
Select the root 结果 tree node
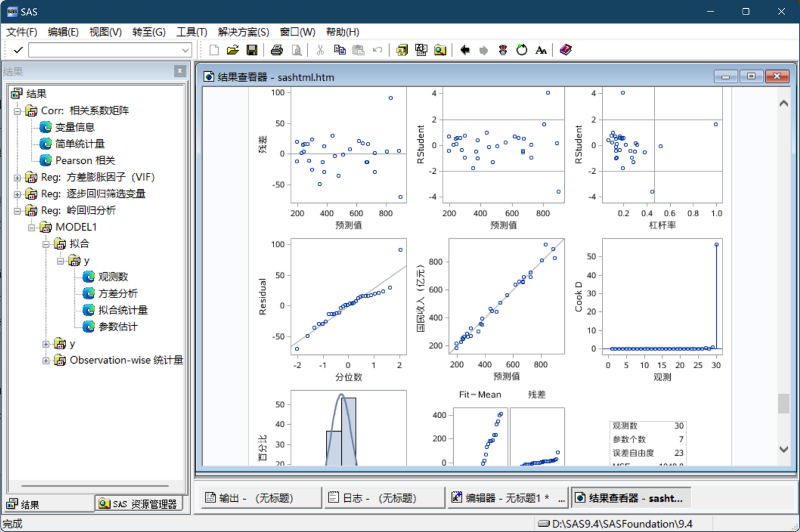point(37,94)
